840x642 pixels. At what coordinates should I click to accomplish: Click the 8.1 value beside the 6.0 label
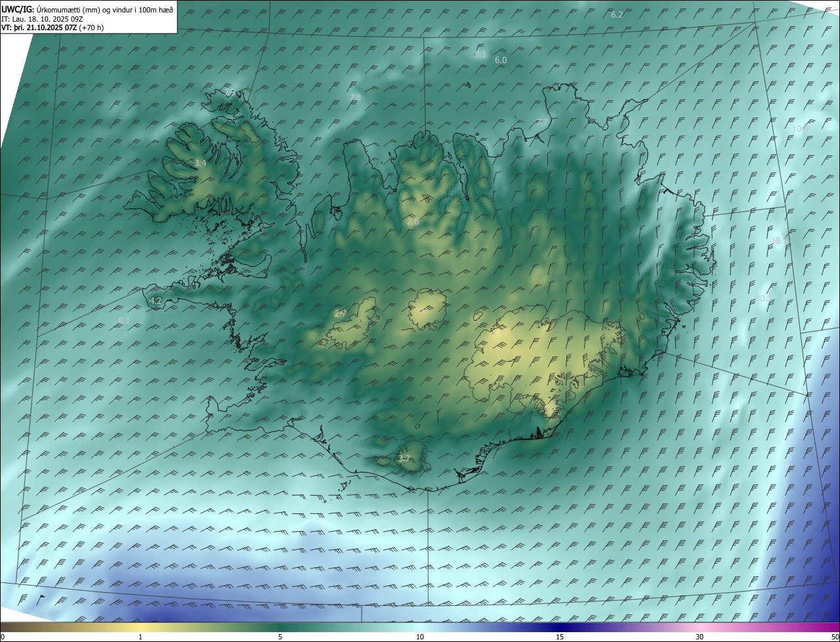point(480,54)
